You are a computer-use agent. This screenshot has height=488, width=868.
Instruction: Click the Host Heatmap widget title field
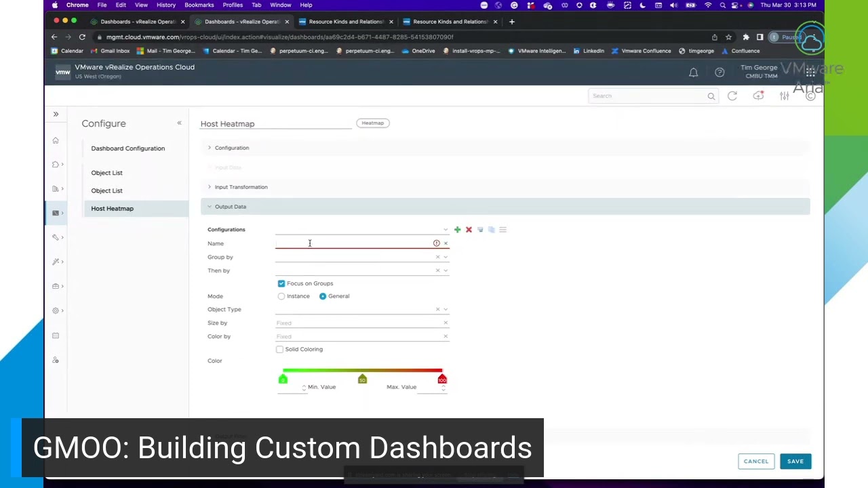coord(276,124)
